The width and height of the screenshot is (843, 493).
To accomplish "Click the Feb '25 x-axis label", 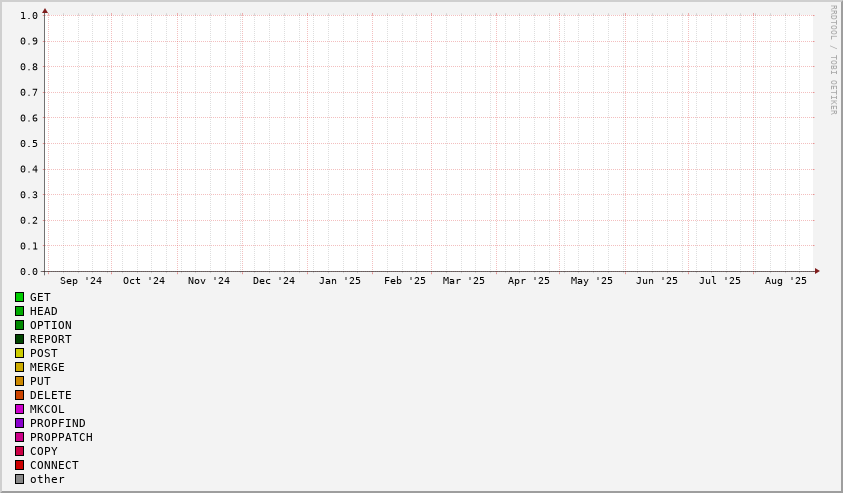I will 405,281.
